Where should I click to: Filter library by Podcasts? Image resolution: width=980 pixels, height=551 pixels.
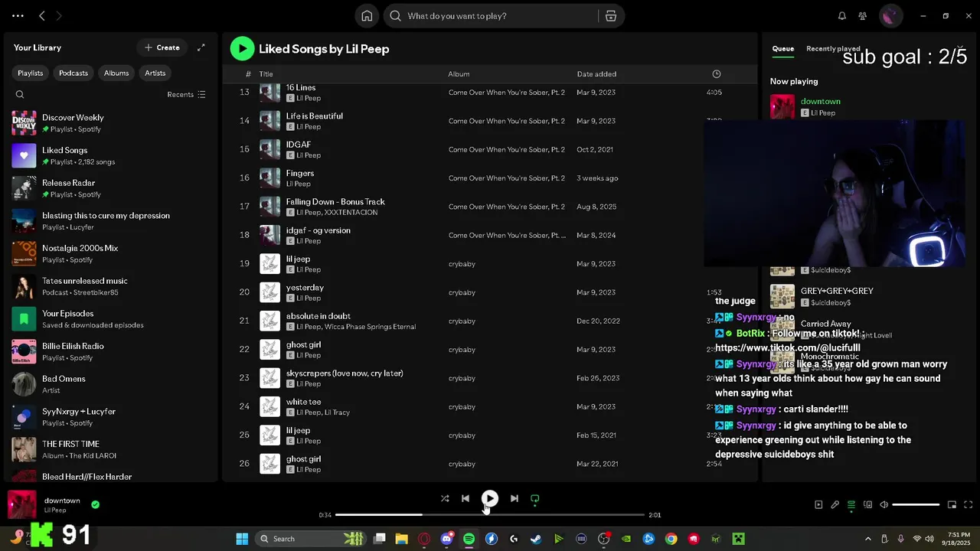73,73
